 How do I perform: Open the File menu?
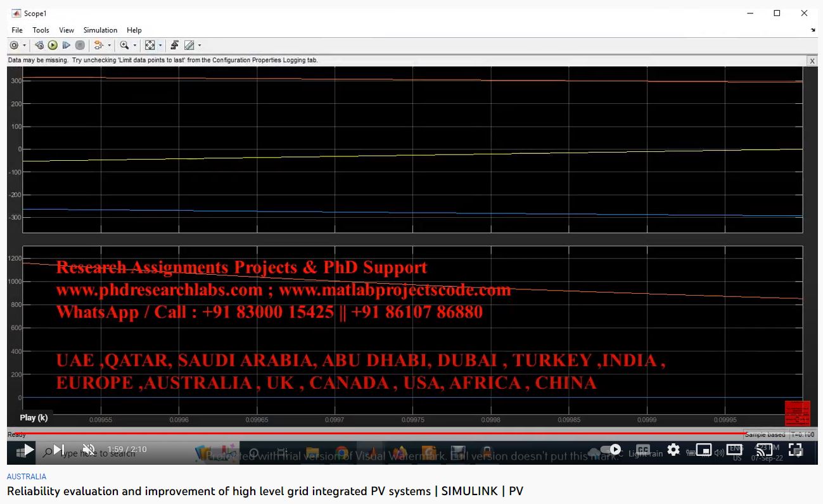click(x=17, y=30)
